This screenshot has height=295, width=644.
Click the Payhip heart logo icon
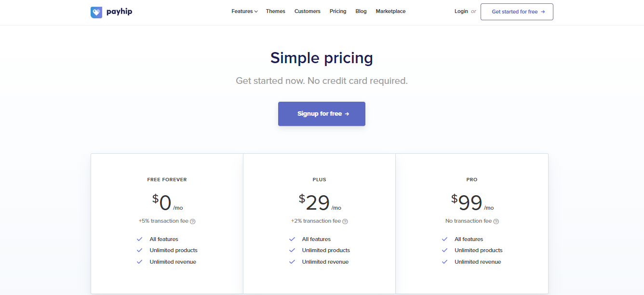(96, 12)
